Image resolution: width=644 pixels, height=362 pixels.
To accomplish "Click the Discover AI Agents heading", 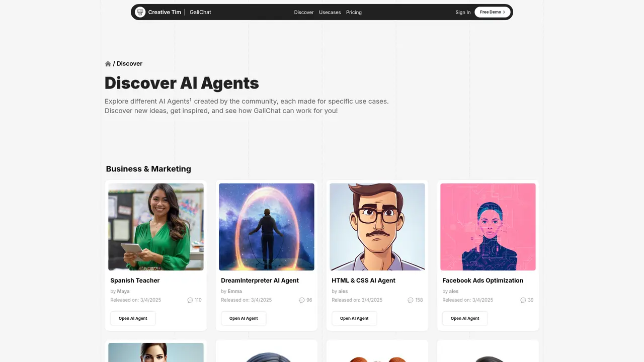I will pos(182,83).
